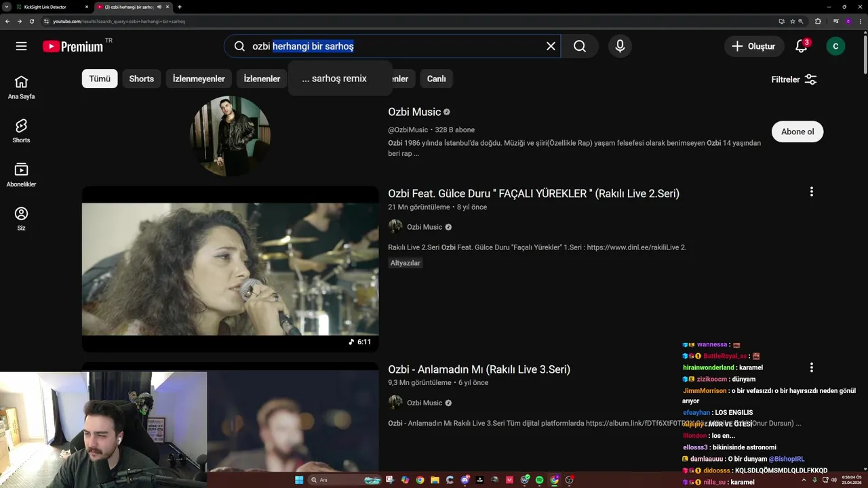The width and height of the screenshot is (868, 488).
Task: Click inside the YouTube search field
Action: click(393, 46)
